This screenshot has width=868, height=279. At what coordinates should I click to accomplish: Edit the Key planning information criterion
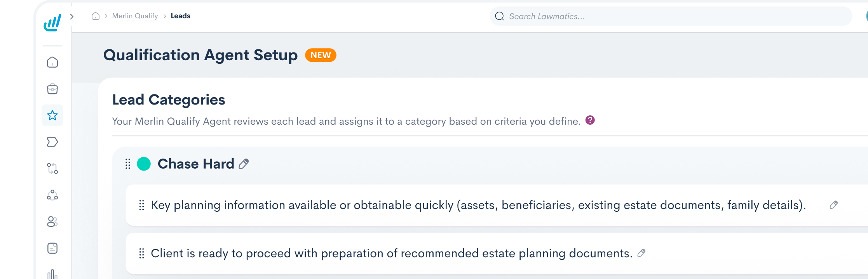pyautogui.click(x=834, y=205)
